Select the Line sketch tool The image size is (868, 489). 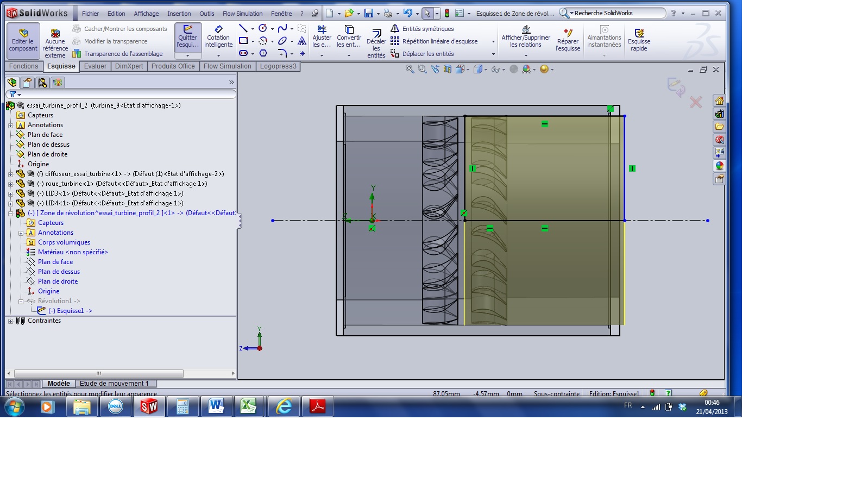point(243,28)
